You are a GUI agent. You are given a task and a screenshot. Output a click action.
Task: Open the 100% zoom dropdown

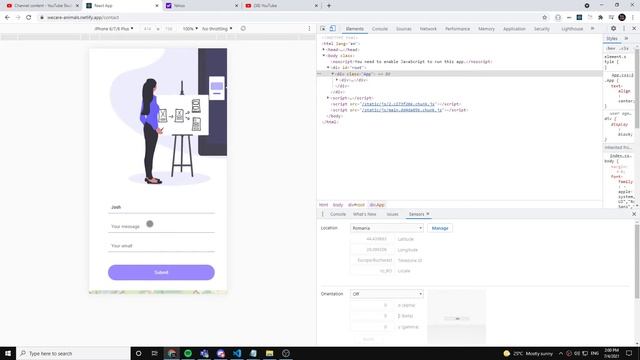190,29
